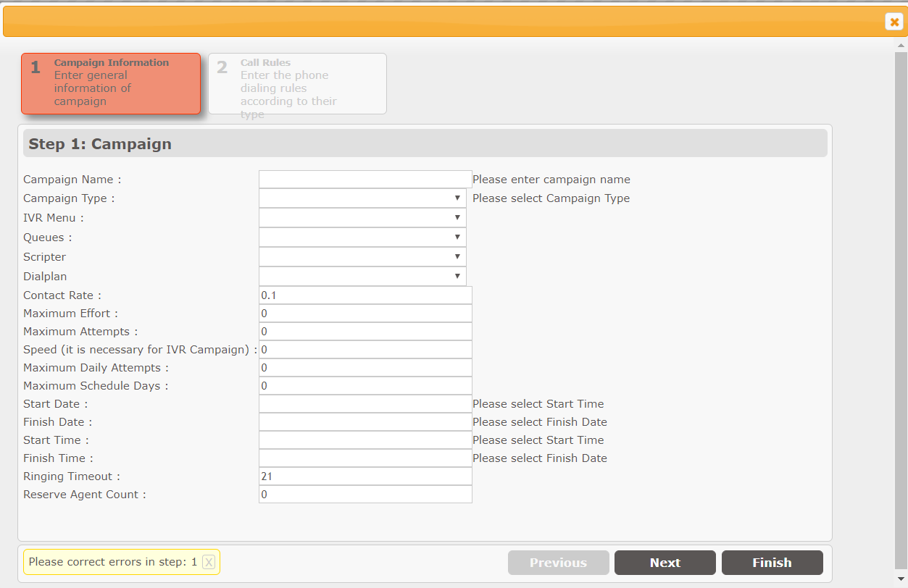Image resolution: width=908 pixels, height=588 pixels.
Task: Click the Start Time field
Action: [365, 440]
